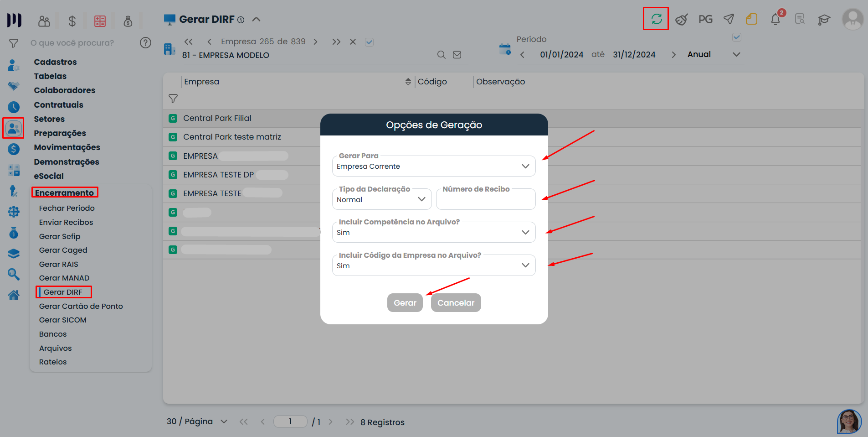The width and height of the screenshot is (868, 437).
Task: Collapse the Gerar DIRF header chevron
Action: pyautogui.click(x=257, y=19)
